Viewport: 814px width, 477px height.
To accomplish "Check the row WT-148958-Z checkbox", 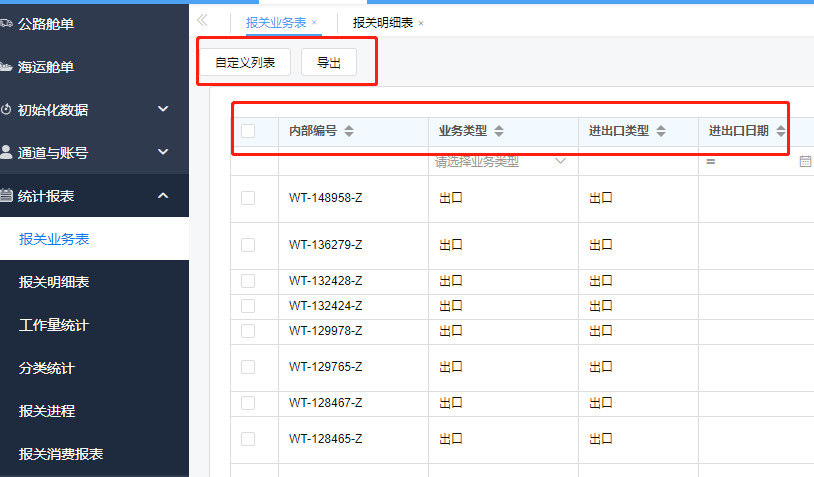I will [248, 198].
